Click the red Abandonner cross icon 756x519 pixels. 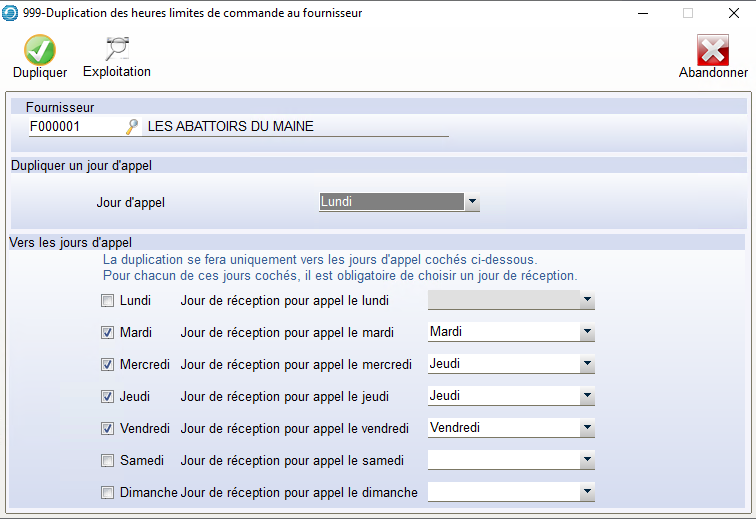click(x=713, y=50)
